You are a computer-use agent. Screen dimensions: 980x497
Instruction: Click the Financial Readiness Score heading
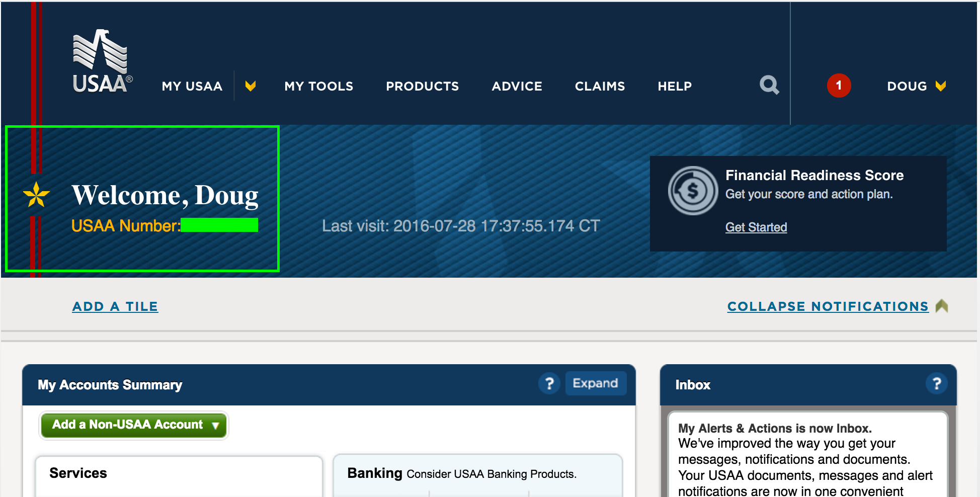tap(814, 175)
